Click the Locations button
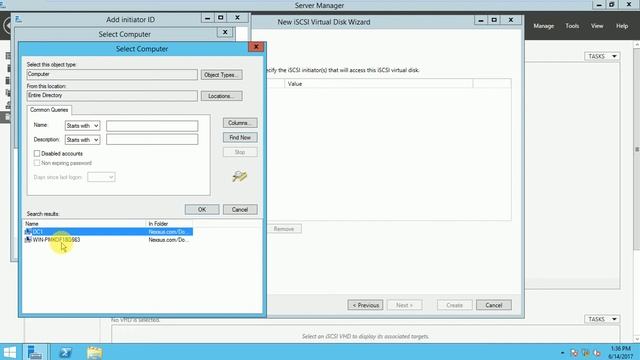640x360 pixels. pos(221,96)
